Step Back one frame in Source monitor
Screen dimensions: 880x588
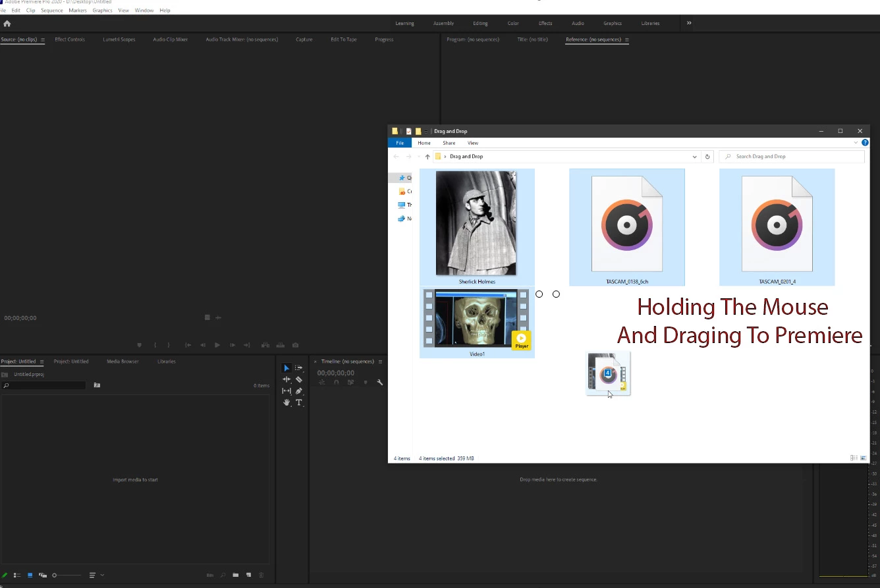[x=203, y=345]
